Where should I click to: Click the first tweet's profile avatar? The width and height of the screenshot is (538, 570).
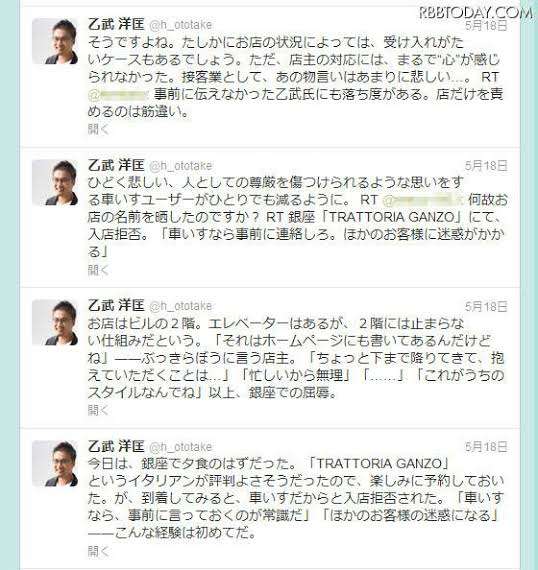pos(55,41)
